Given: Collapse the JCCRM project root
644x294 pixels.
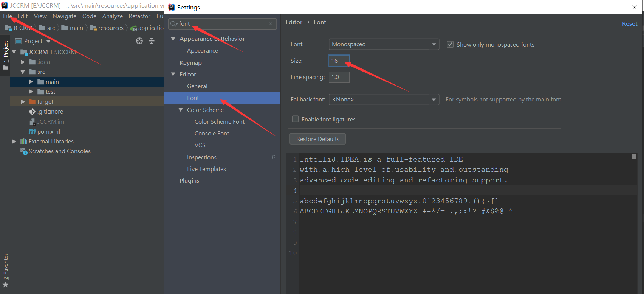Looking at the screenshot, I should pyautogui.click(x=14, y=52).
